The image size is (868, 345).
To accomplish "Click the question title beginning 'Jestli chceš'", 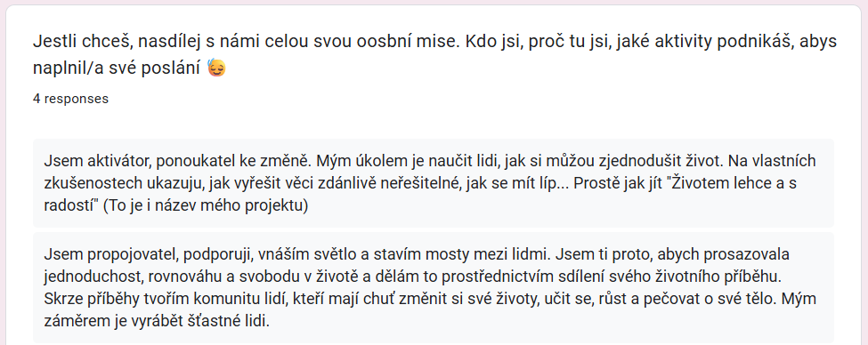I will 434,55.
